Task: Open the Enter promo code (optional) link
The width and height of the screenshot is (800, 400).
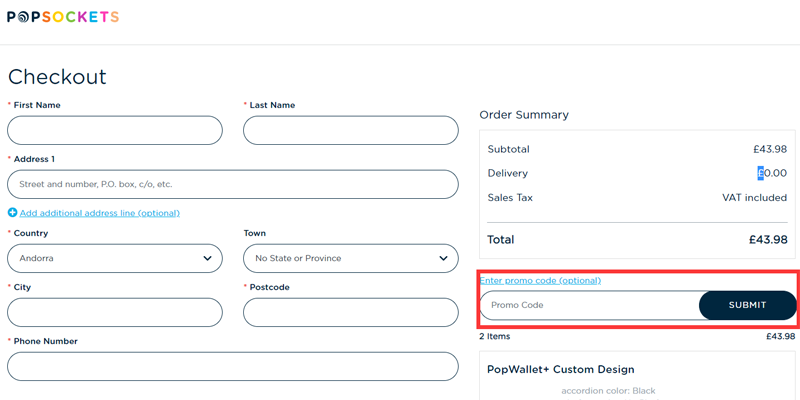Action: click(540, 280)
